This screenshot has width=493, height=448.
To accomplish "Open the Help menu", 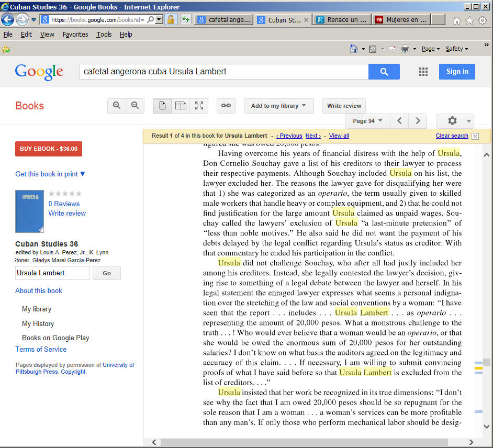I will (126, 34).
